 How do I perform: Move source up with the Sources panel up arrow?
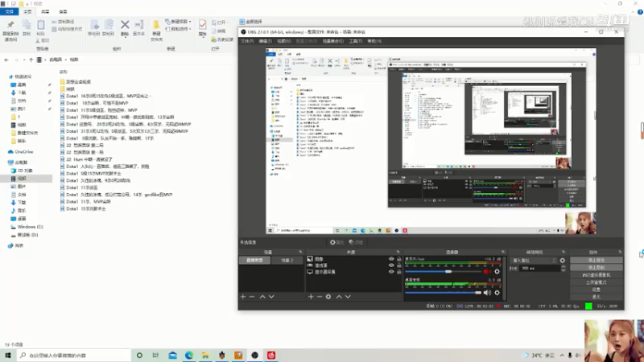coord(339,296)
